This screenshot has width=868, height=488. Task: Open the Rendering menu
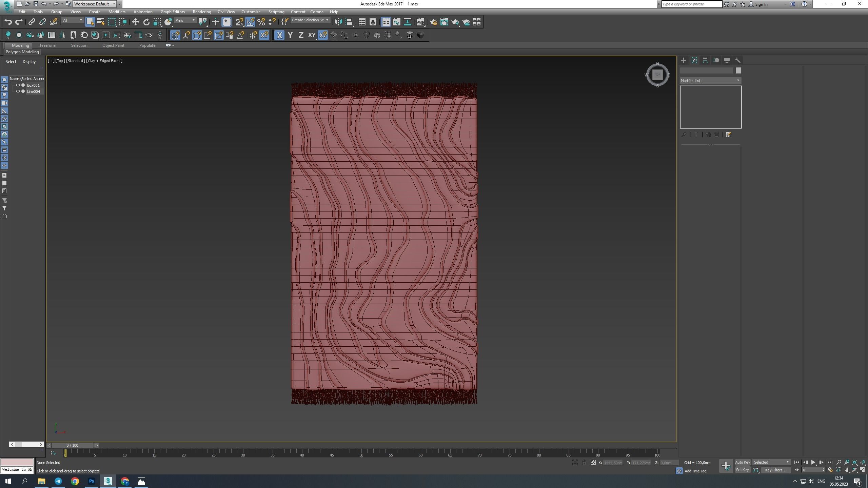click(x=202, y=12)
